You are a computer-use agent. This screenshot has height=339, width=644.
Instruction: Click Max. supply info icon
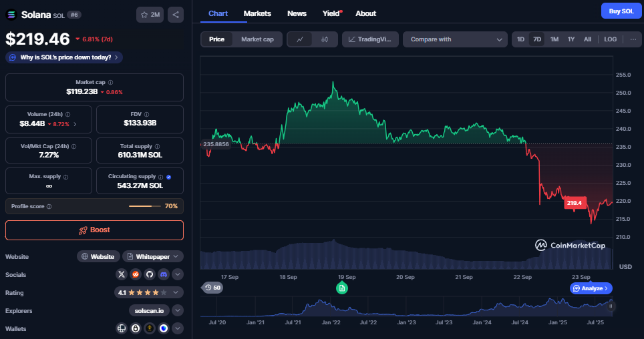65,177
